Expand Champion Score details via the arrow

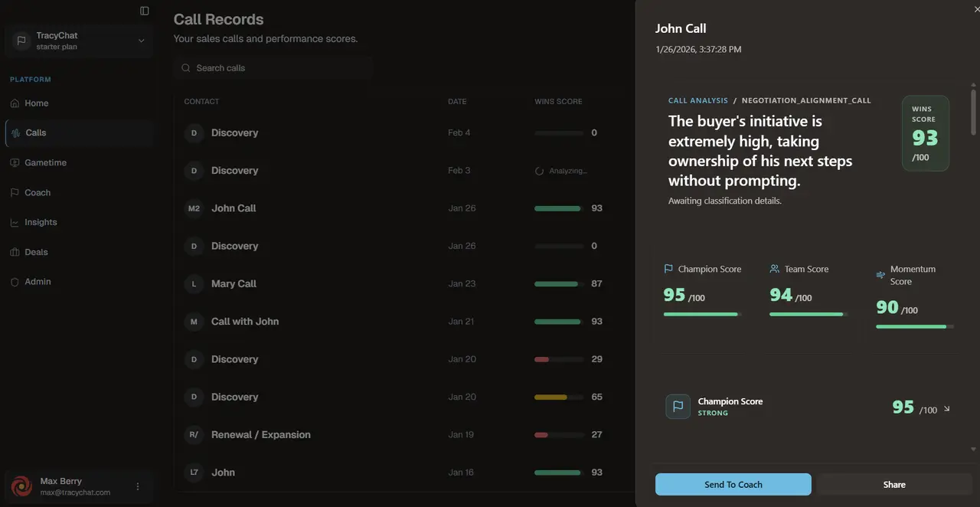click(x=946, y=409)
